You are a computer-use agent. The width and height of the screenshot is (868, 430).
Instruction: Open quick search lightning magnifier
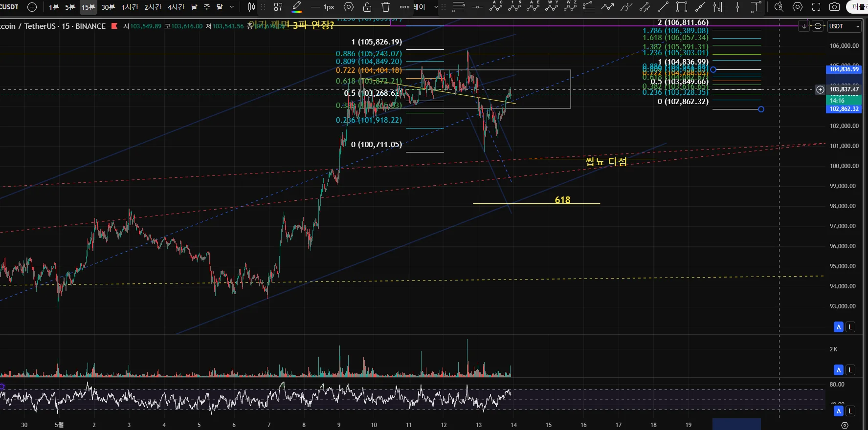click(779, 7)
